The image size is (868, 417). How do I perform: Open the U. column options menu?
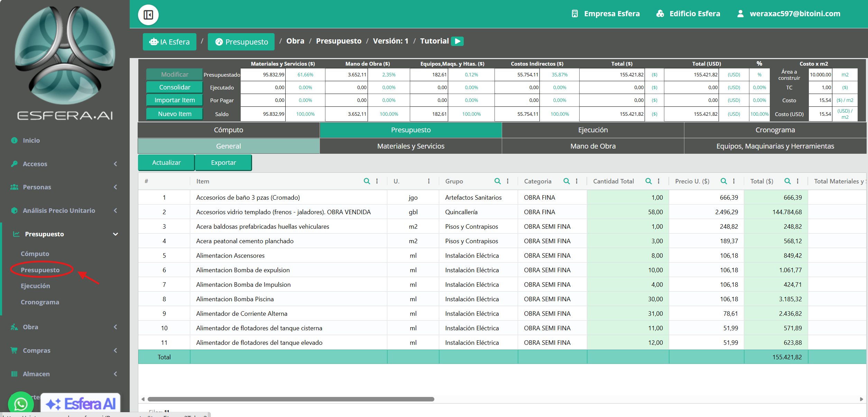click(429, 181)
